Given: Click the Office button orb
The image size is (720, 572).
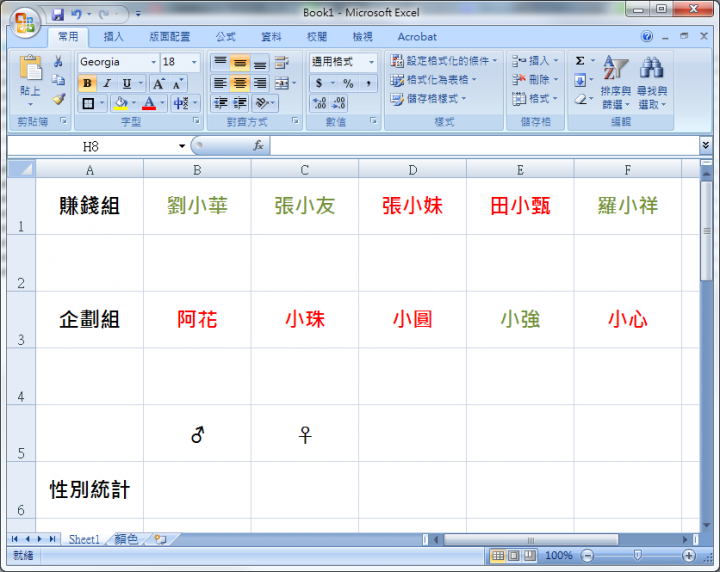Looking at the screenshot, I should (x=25, y=22).
